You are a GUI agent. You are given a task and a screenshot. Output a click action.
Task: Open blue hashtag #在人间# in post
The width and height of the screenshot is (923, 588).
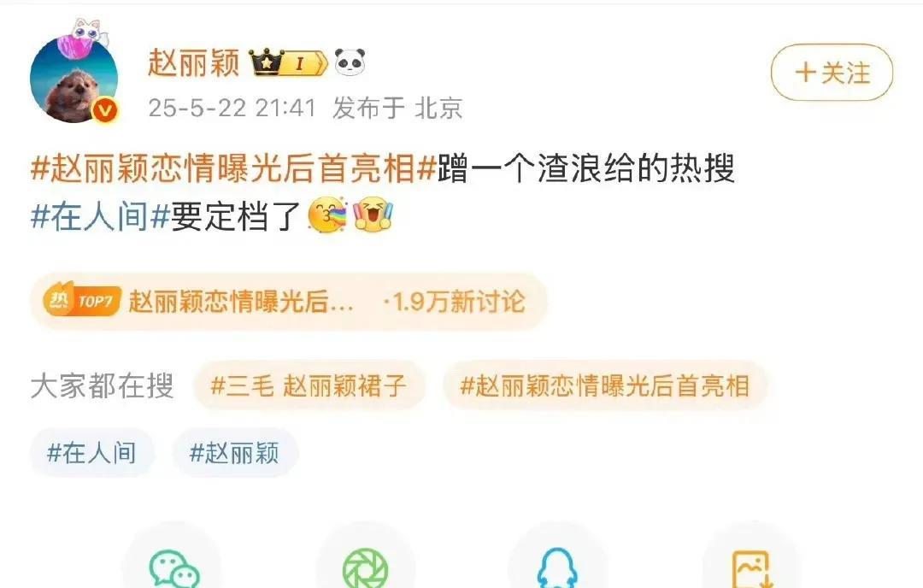coord(101,216)
